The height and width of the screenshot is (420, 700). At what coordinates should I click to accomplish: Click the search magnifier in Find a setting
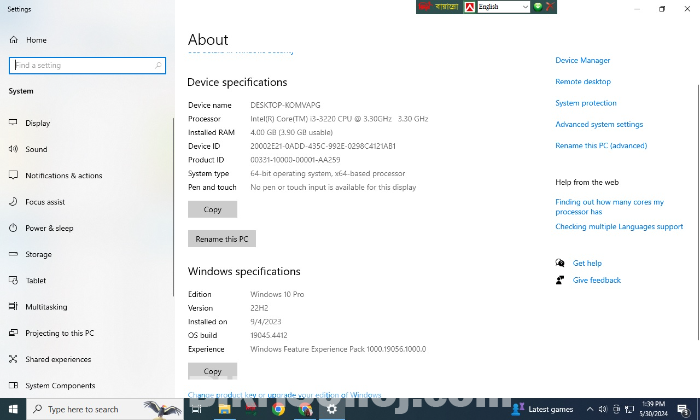[158, 65]
